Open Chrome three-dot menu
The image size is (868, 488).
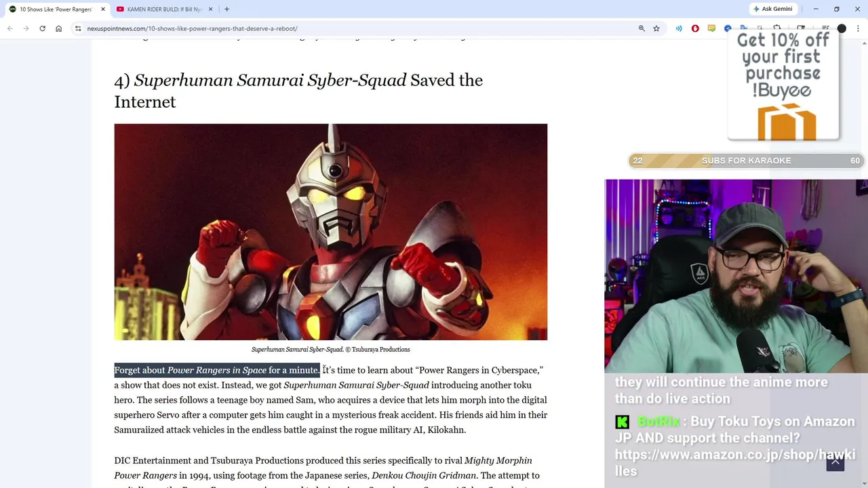coord(858,28)
